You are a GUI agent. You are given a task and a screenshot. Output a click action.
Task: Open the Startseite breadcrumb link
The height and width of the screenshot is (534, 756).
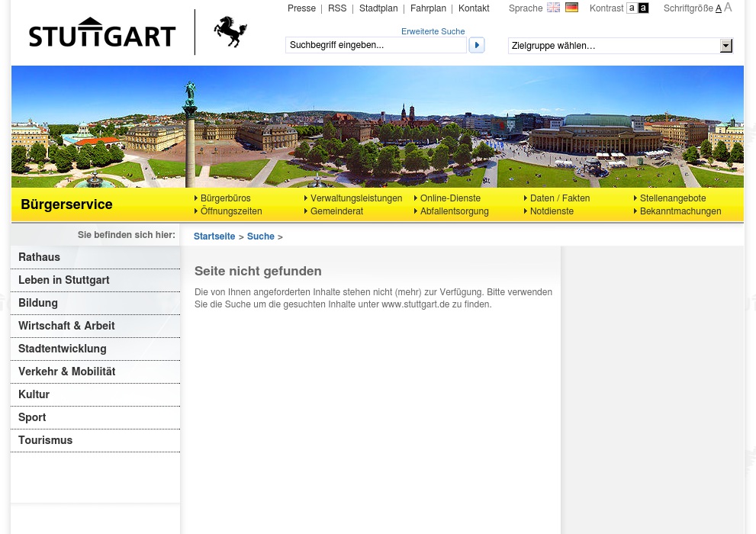(x=214, y=236)
